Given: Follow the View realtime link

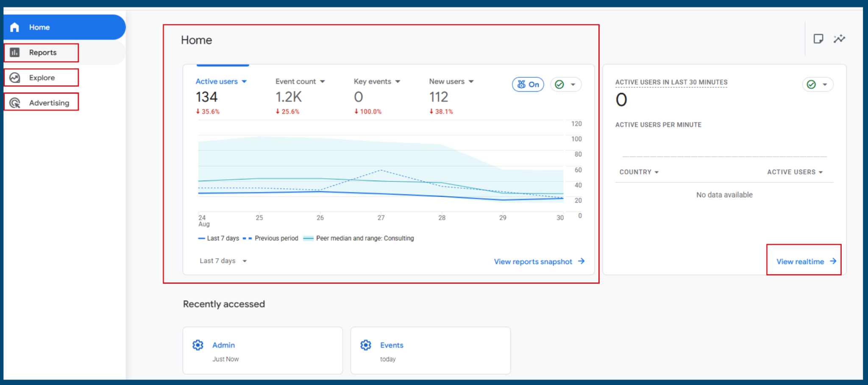Looking at the screenshot, I should pos(806,262).
